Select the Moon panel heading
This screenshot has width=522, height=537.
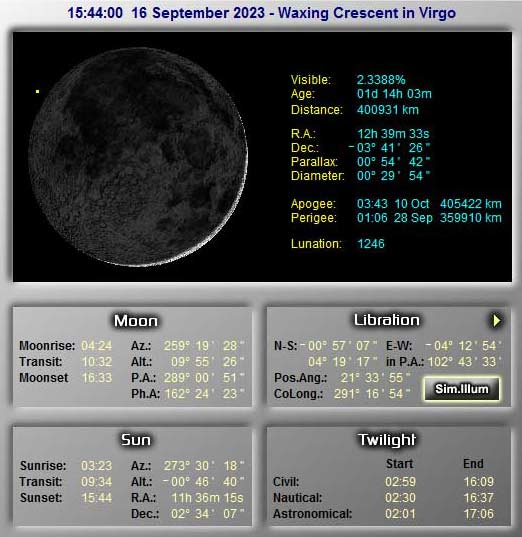136,321
